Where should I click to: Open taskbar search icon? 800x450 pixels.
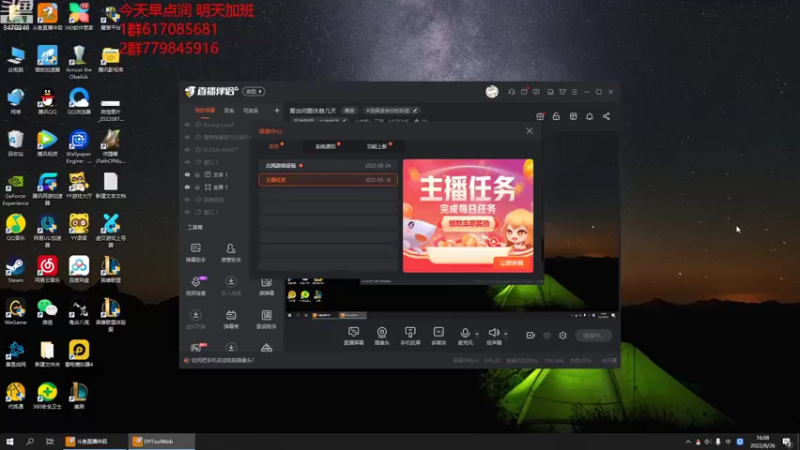pos(30,441)
